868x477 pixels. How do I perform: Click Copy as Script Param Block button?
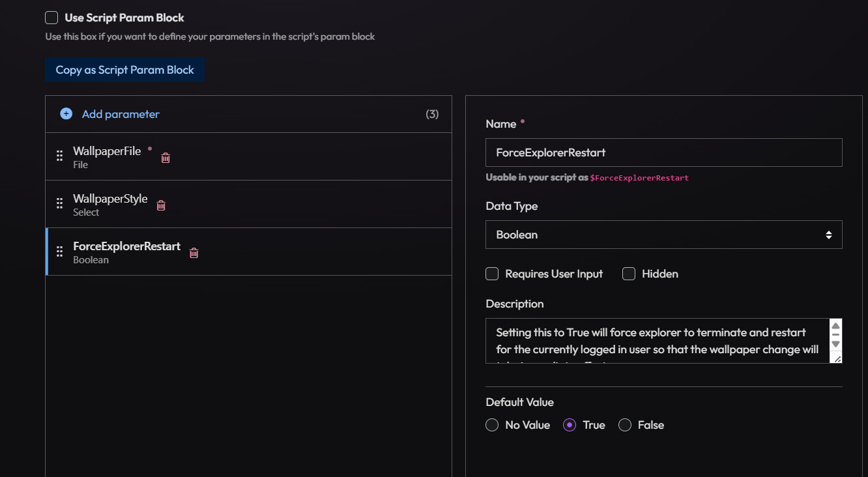point(125,70)
